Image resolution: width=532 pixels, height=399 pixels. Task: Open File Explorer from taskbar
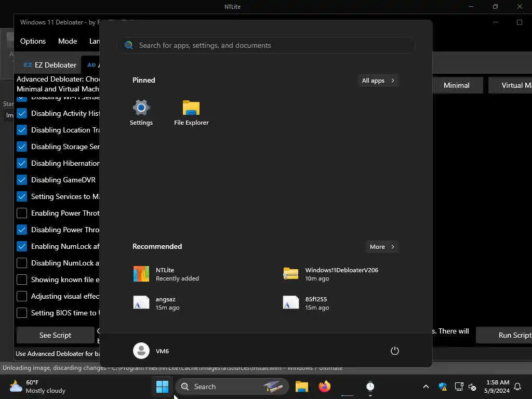point(302,387)
